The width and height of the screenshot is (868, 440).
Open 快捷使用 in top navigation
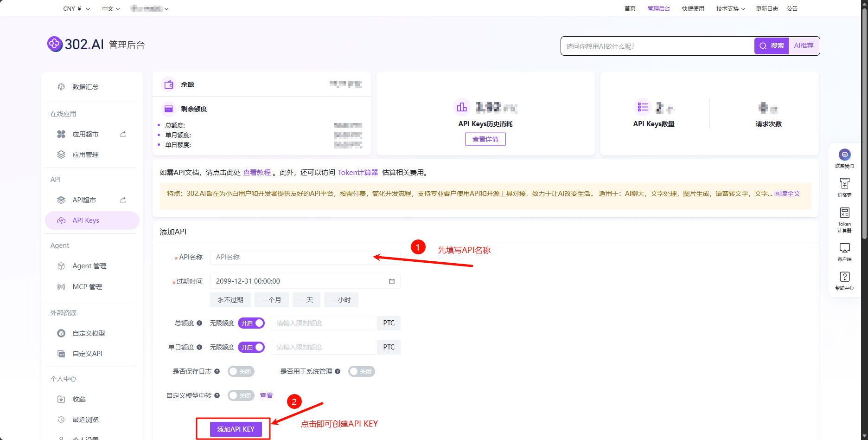(693, 9)
